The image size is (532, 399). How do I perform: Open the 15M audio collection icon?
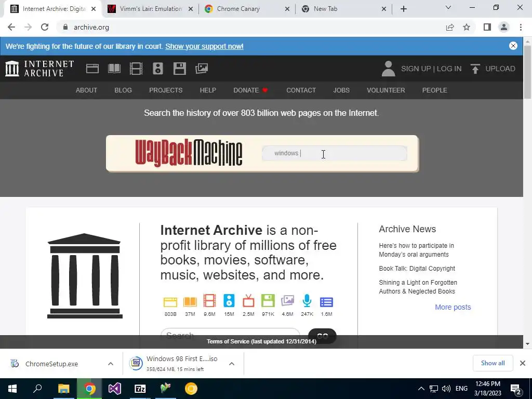click(x=229, y=301)
